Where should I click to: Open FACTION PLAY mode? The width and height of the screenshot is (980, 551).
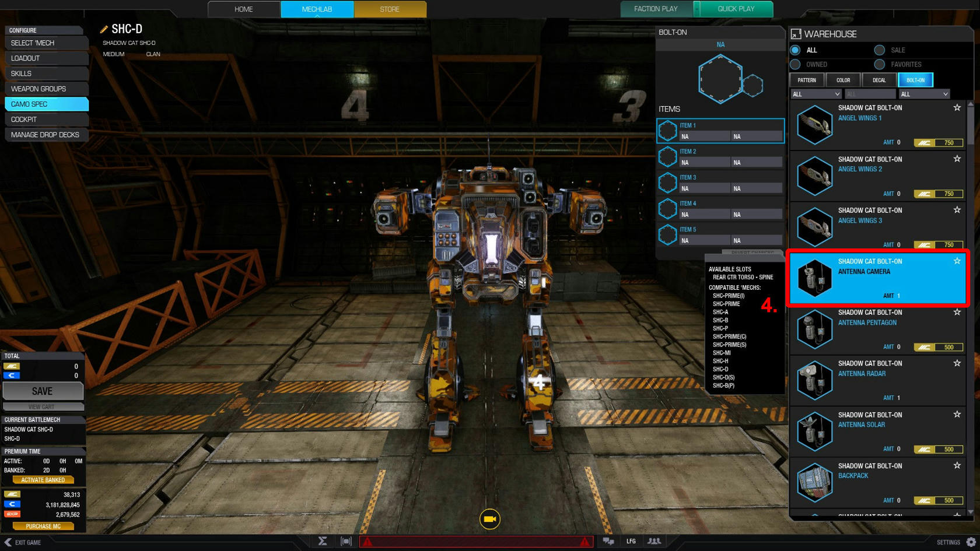(656, 9)
